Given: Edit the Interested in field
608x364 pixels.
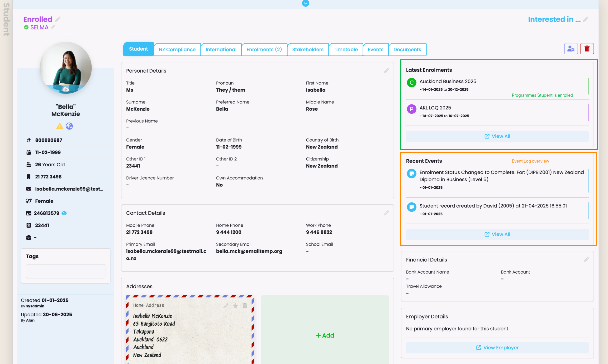Looking at the screenshot, I should (x=585, y=19).
